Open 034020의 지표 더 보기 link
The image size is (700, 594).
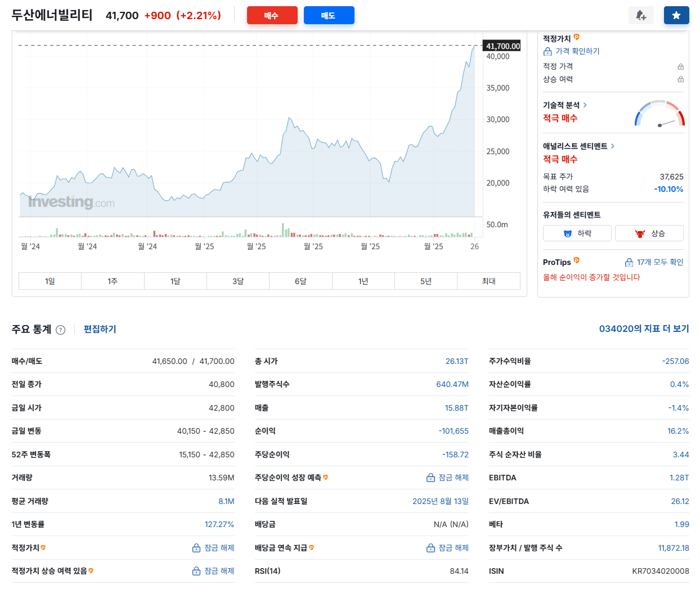[x=644, y=328]
